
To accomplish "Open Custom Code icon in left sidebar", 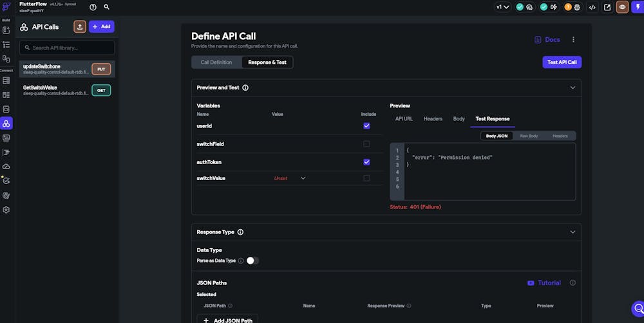I will pos(6,152).
